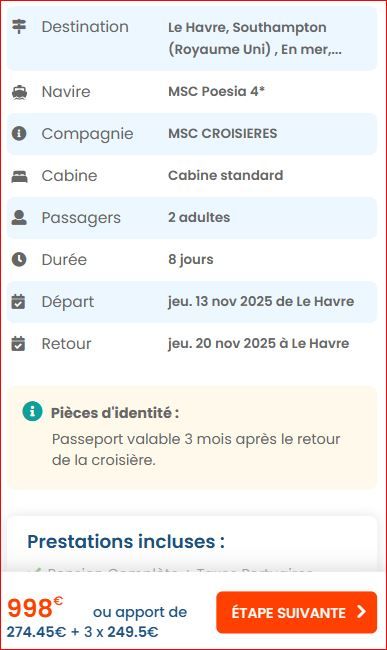The width and height of the screenshot is (387, 650).
Task: Click the ÉTAPE SUIVANTE button
Action: (x=297, y=612)
